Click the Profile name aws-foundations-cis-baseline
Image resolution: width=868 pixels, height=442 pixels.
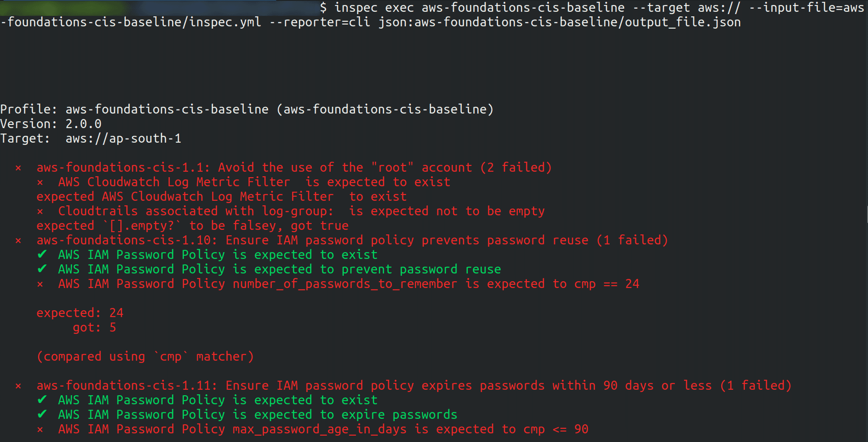pyautogui.click(x=167, y=109)
